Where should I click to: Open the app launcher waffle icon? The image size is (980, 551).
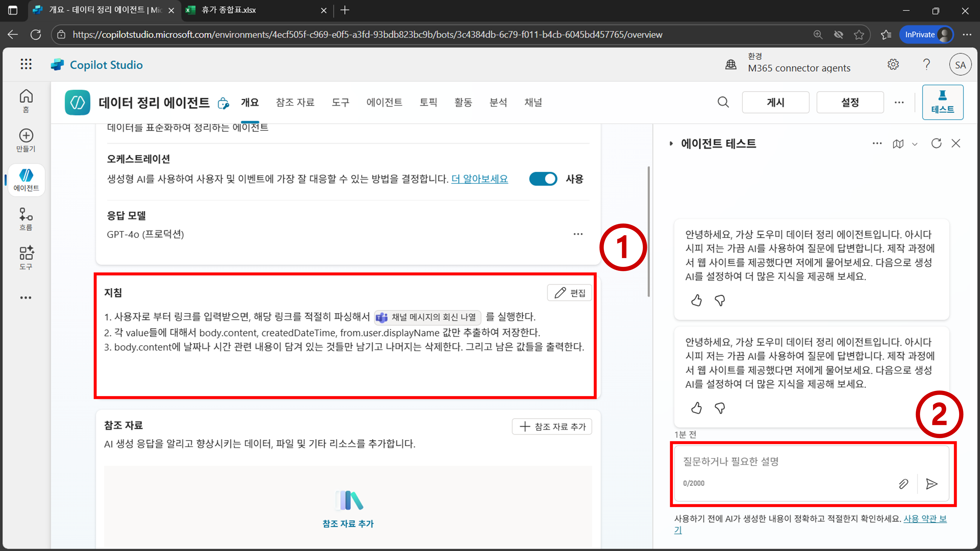coord(26,64)
